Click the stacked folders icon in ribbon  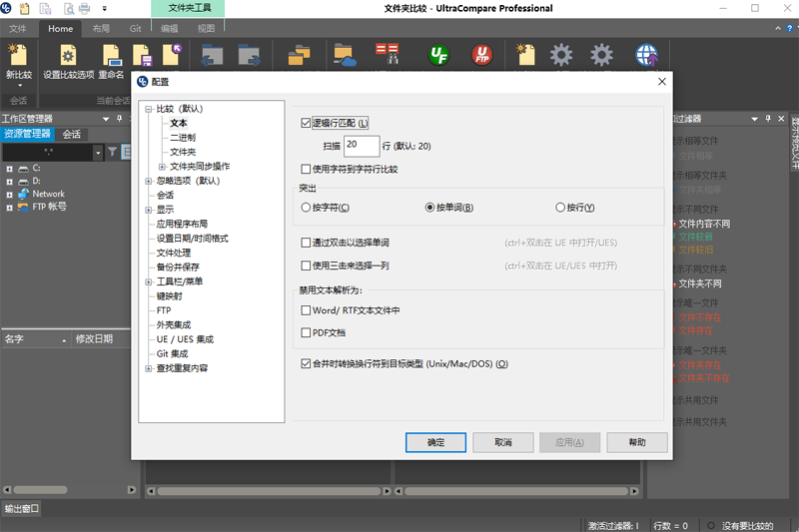coord(299,55)
